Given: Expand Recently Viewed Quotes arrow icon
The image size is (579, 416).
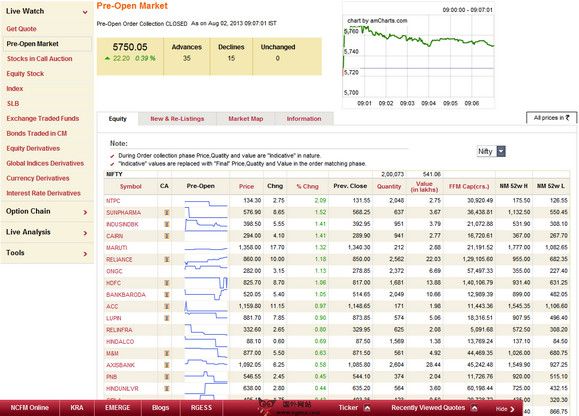Looking at the screenshot, I should 474,408.
